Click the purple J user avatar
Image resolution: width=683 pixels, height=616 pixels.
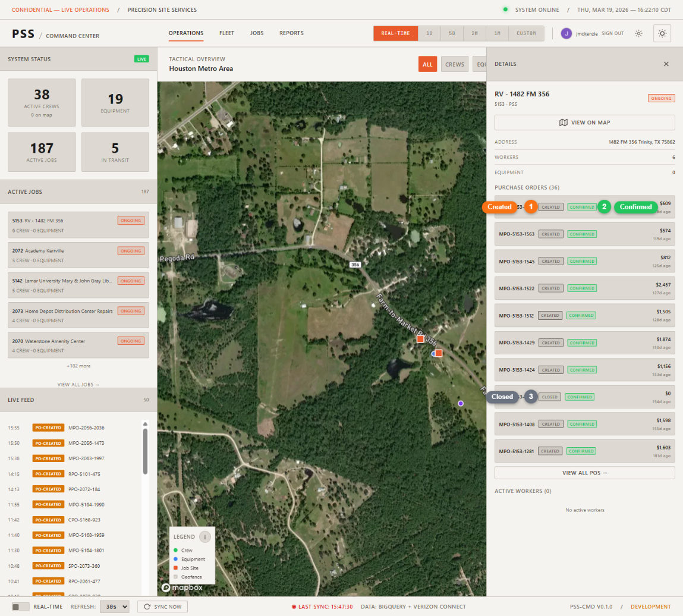[566, 33]
